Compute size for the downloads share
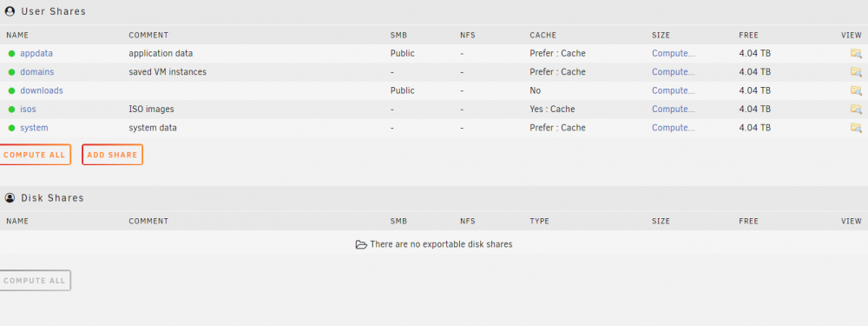 (674, 90)
